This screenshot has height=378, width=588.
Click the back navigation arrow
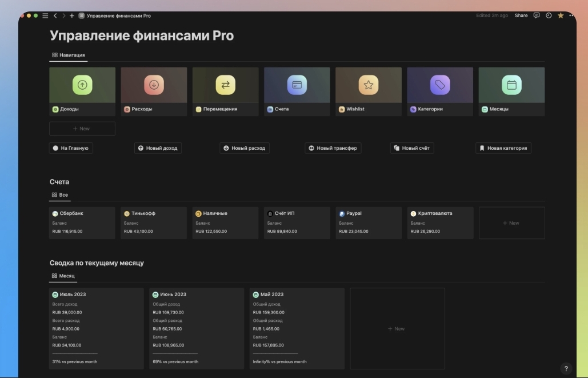tap(55, 15)
